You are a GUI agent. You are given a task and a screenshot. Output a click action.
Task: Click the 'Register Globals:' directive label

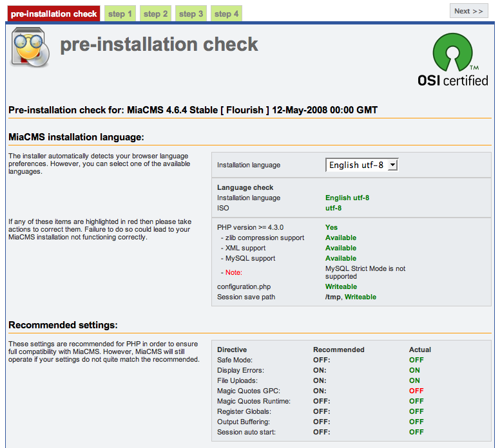click(x=244, y=411)
